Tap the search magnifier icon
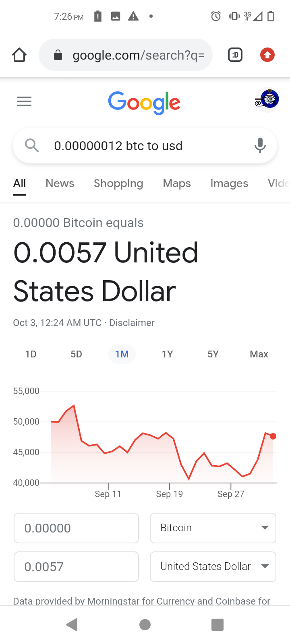The image size is (290, 644). point(32,145)
